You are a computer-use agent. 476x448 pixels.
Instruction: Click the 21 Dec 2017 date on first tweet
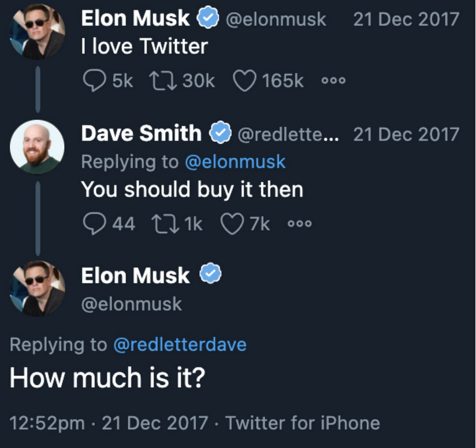click(406, 19)
